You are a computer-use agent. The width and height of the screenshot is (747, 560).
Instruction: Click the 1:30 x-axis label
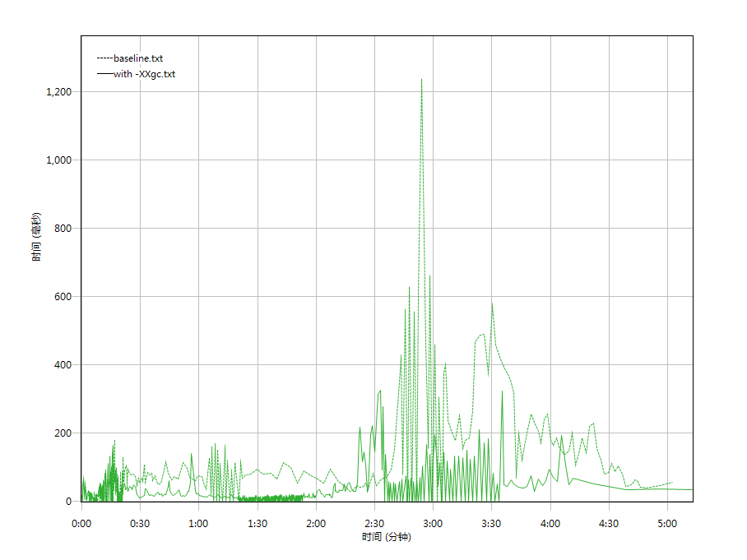tap(258, 524)
